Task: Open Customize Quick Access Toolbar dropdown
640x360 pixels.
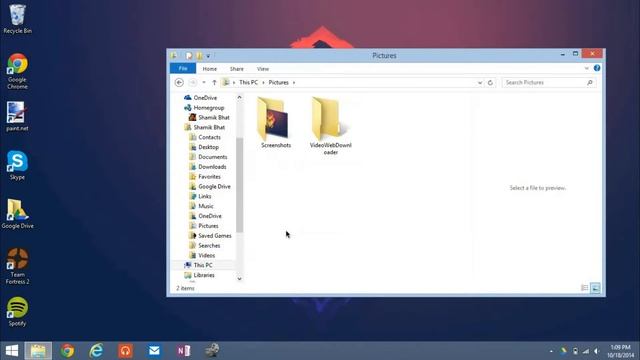Action: pos(208,56)
